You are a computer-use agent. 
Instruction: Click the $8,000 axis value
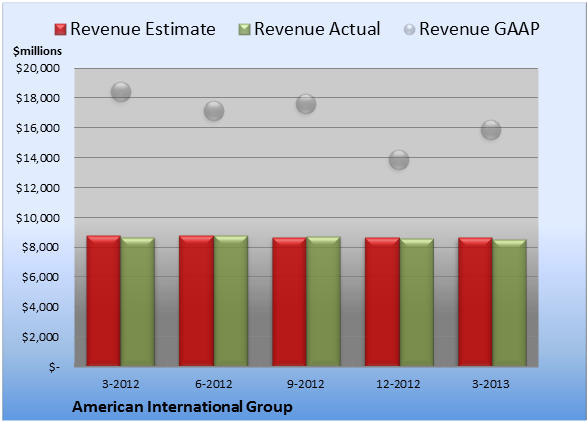(40, 247)
